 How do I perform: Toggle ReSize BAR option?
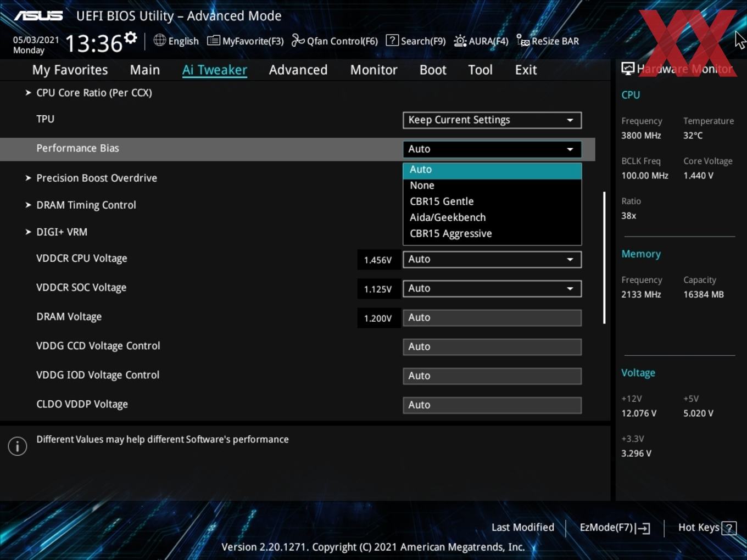tap(548, 41)
